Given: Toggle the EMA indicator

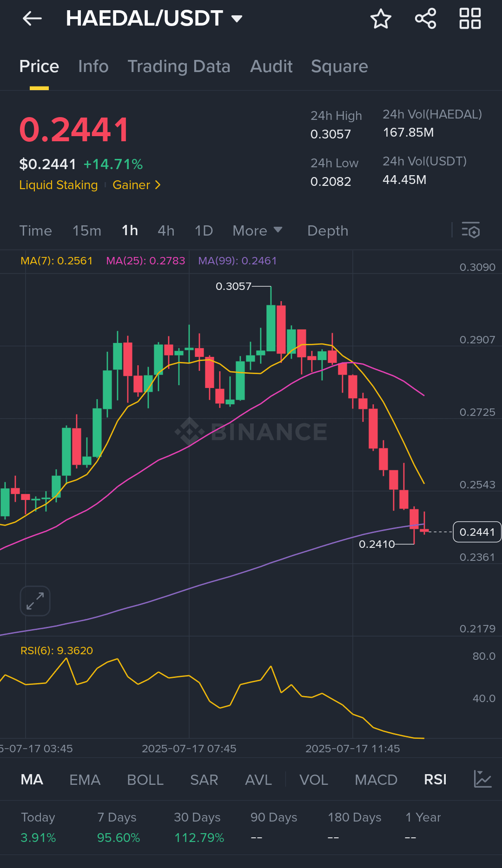Looking at the screenshot, I should pos(85,779).
